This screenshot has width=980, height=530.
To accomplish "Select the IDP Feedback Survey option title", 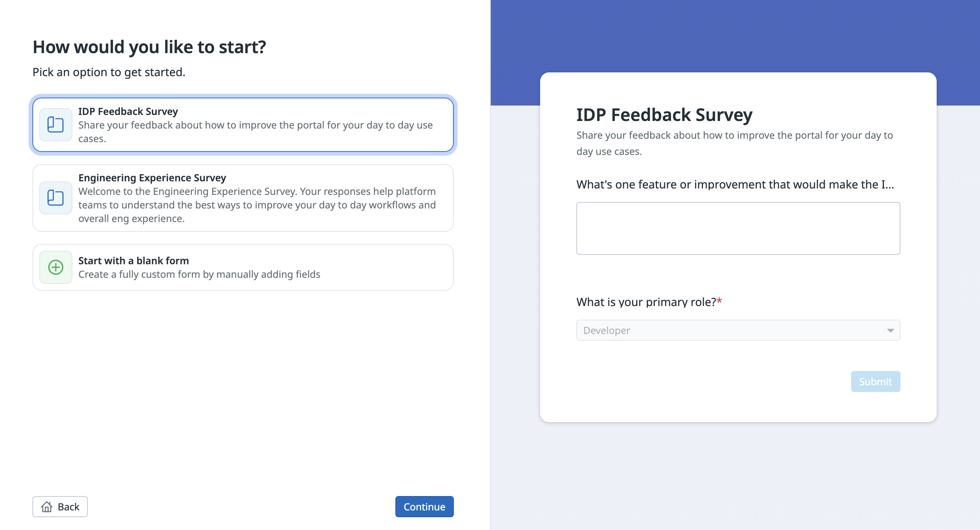I will click(x=128, y=112).
